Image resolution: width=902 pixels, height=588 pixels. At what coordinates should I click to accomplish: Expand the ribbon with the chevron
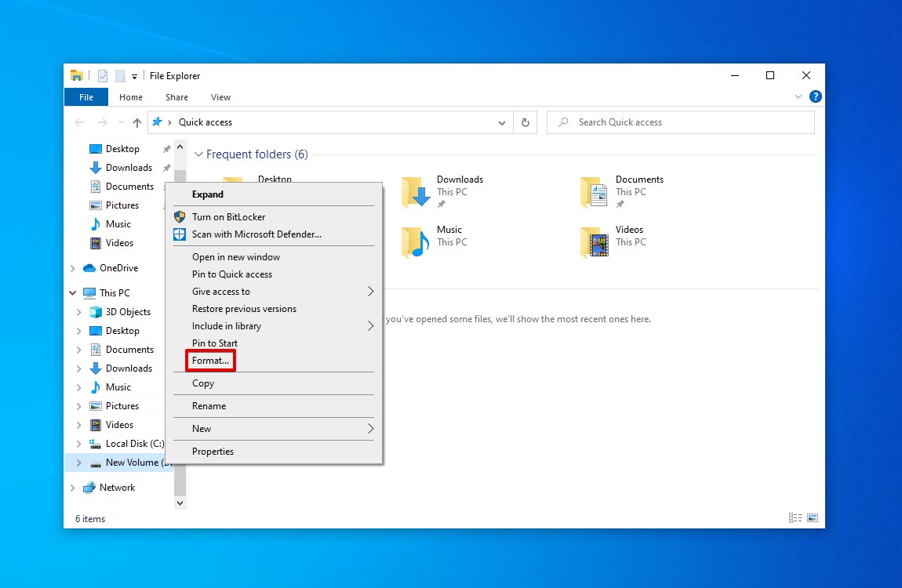798,96
